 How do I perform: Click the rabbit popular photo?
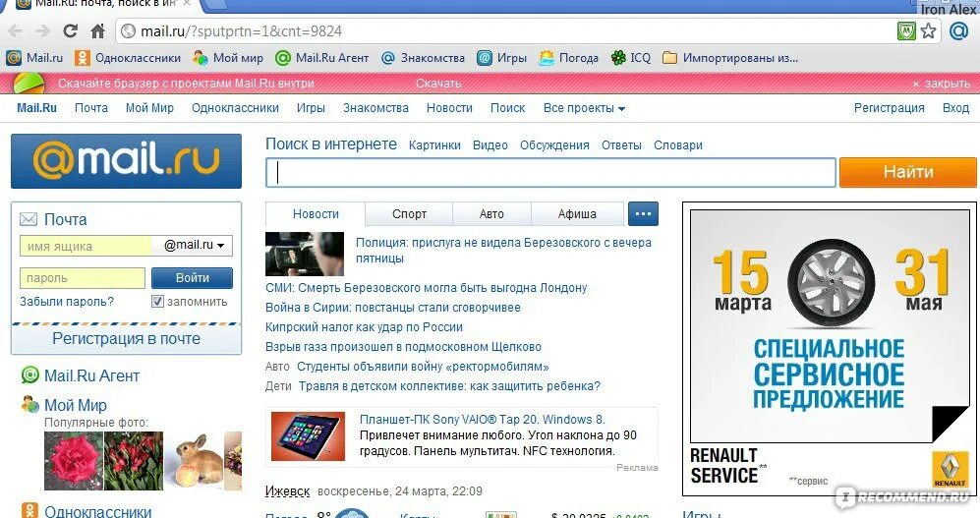pyautogui.click(x=198, y=461)
